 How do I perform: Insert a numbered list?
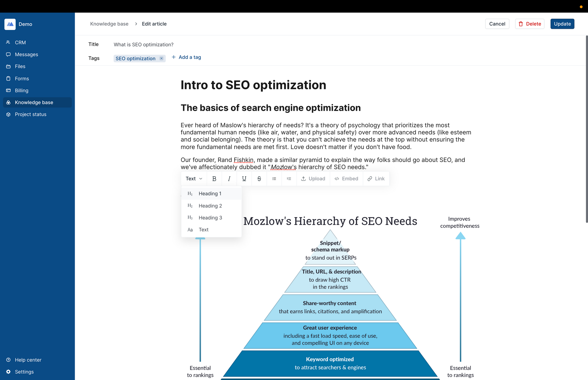click(x=289, y=179)
